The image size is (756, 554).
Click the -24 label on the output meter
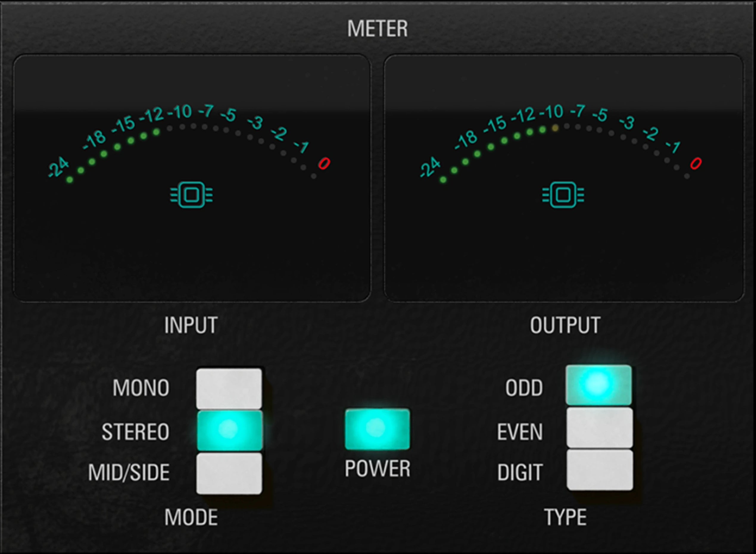[430, 167]
